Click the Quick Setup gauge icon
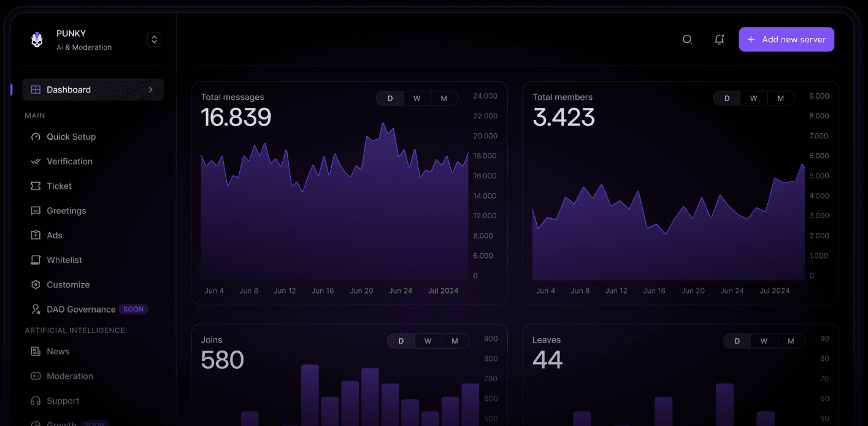The image size is (868, 426). tap(36, 137)
